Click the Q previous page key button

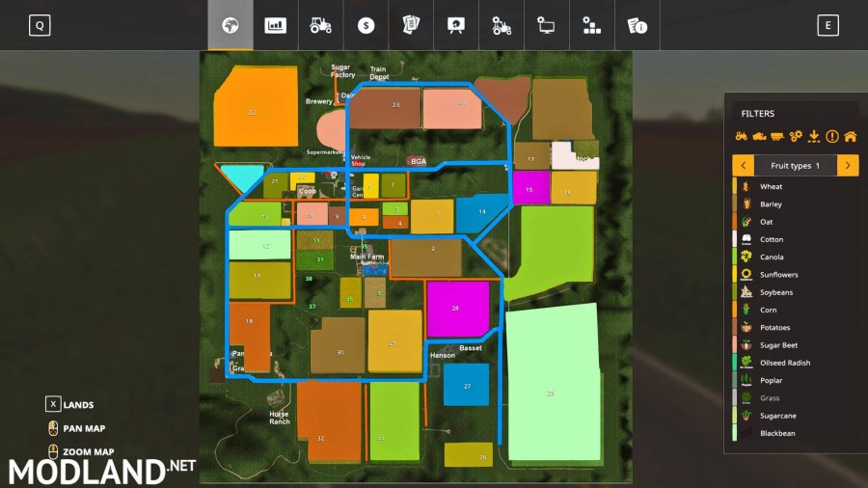[x=40, y=25]
